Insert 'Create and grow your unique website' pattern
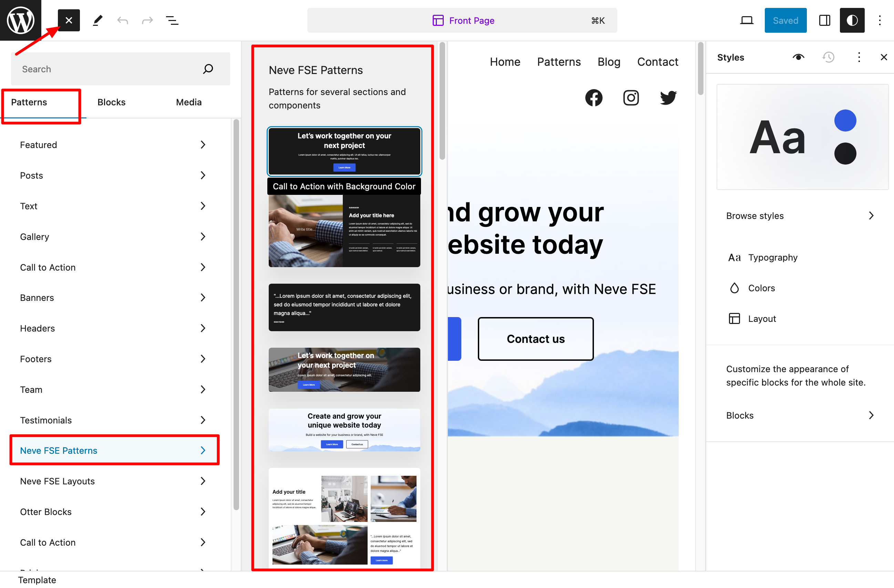 coord(344,430)
